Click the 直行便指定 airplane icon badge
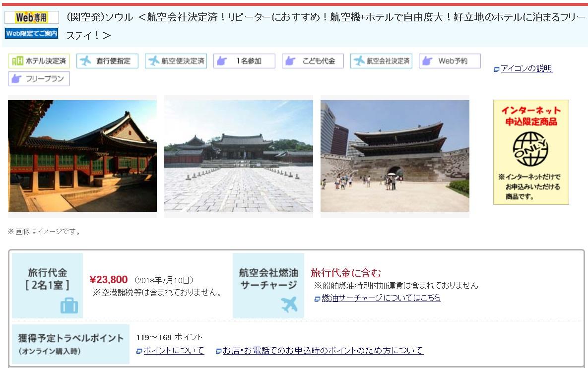588x368 pixels. (x=107, y=61)
